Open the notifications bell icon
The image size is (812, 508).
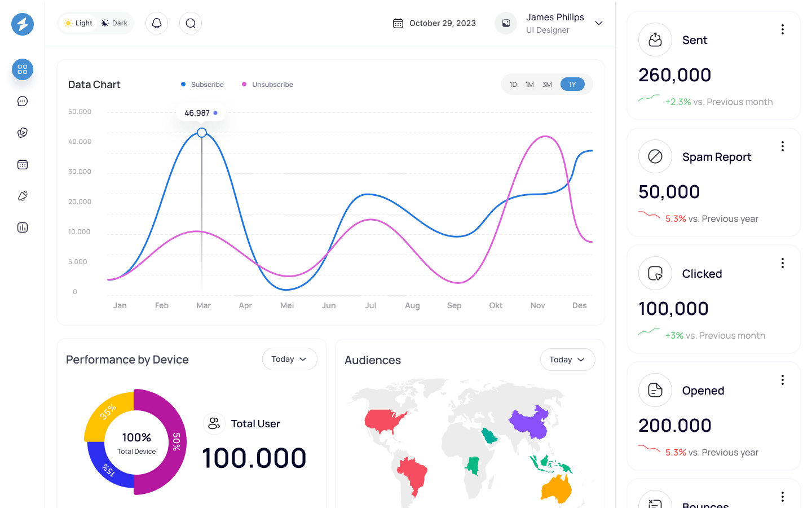[x=157, y=23]
